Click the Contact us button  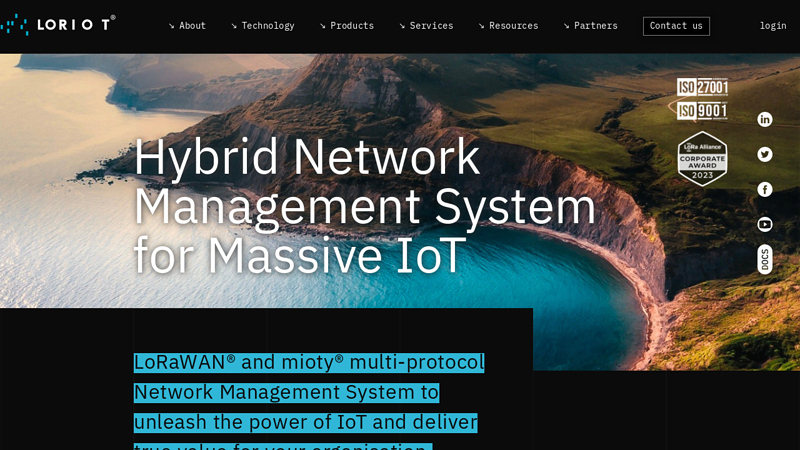click(676, 26)
